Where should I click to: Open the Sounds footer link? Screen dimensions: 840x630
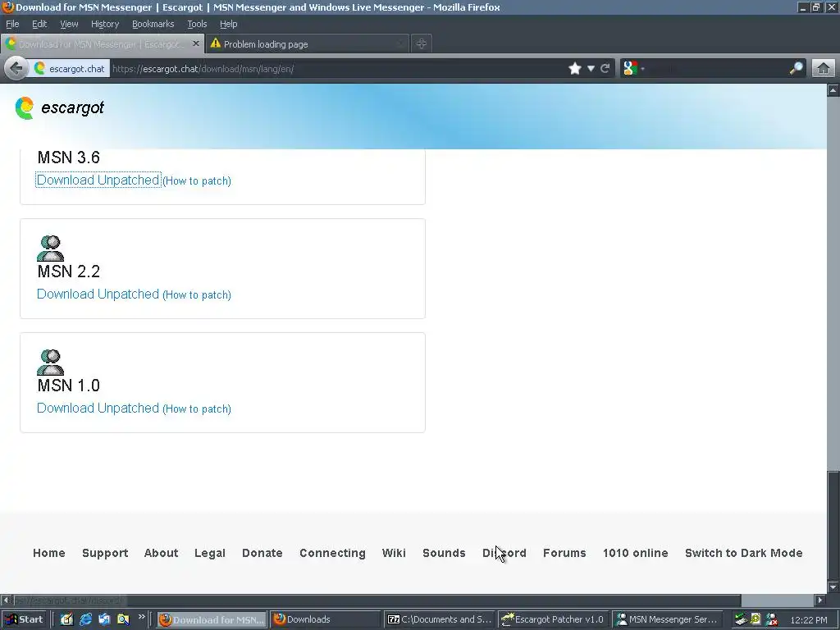444,553
